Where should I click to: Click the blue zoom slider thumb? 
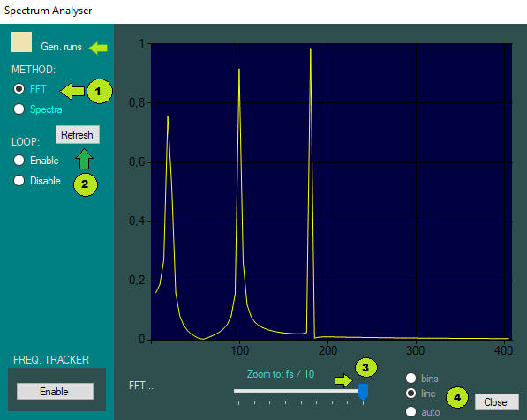[364, 392]
